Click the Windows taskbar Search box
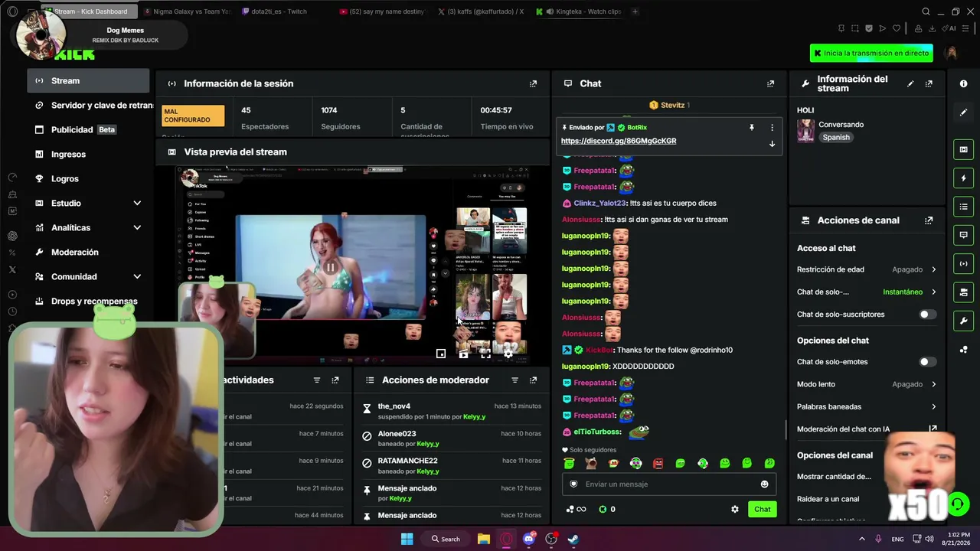Image resolution: width=980 pixels, height=551 pixels. (x=446, y=539)
